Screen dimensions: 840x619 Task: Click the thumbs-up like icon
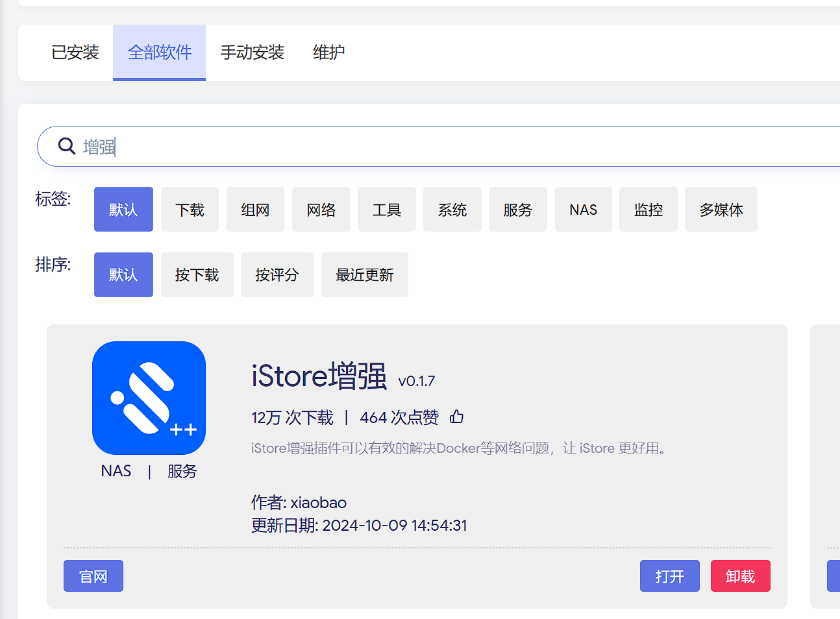(x=456, y=417)
